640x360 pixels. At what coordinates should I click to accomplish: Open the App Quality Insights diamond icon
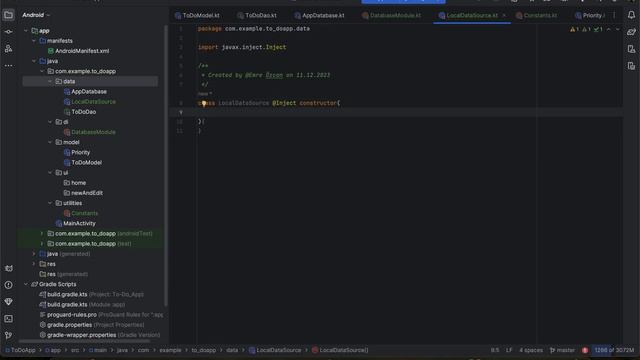8,302
